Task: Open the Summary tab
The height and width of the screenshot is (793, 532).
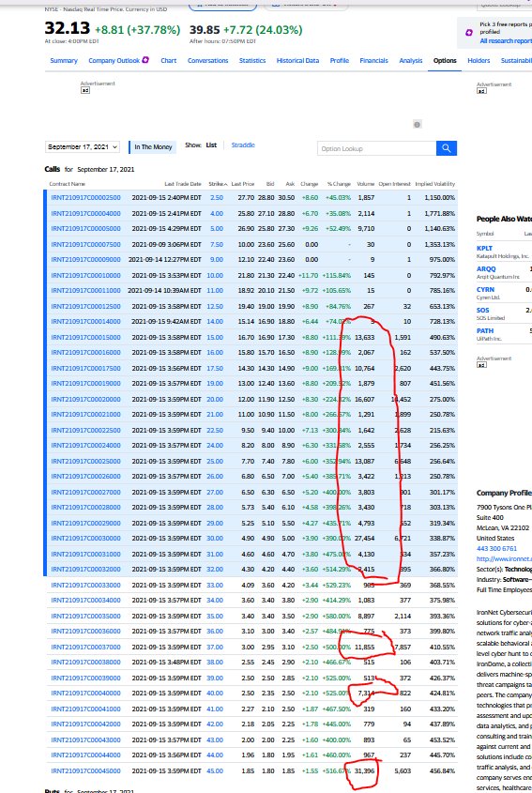Action: click(x=64, y=61)
